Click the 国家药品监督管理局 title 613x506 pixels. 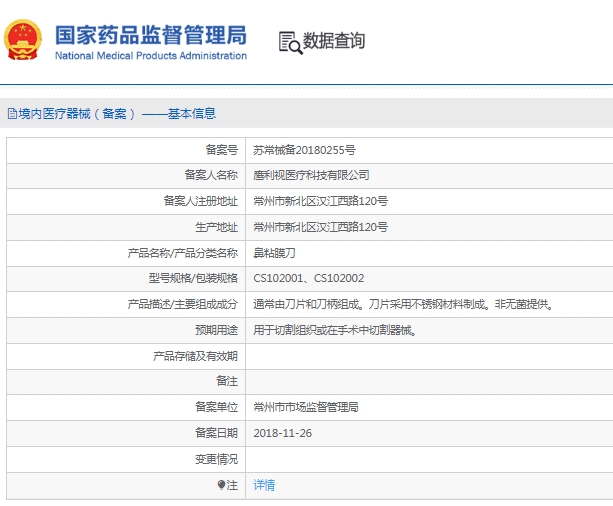pyautogui.click(x=151, y=35)
